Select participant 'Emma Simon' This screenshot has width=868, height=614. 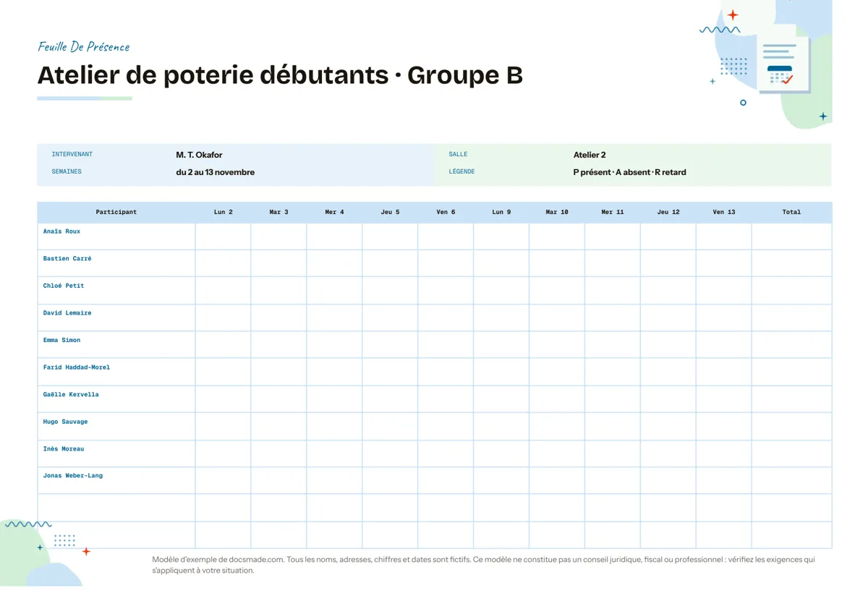(x=61, y=340)
